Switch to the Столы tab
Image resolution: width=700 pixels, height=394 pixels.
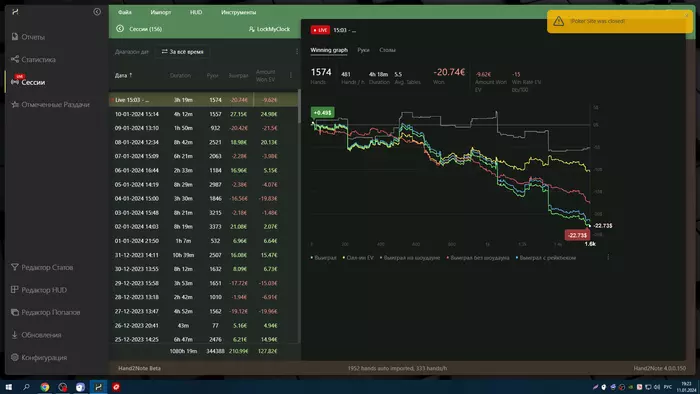pyautogui.click(x=388, y=50)
